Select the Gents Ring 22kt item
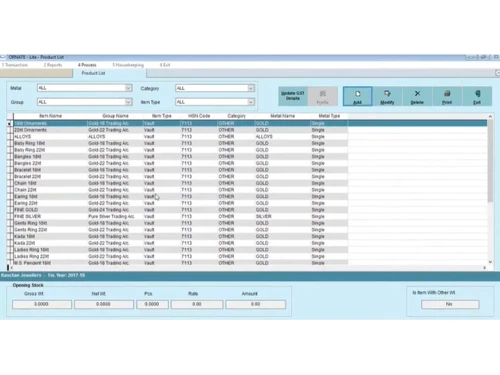 click(31, 230)
